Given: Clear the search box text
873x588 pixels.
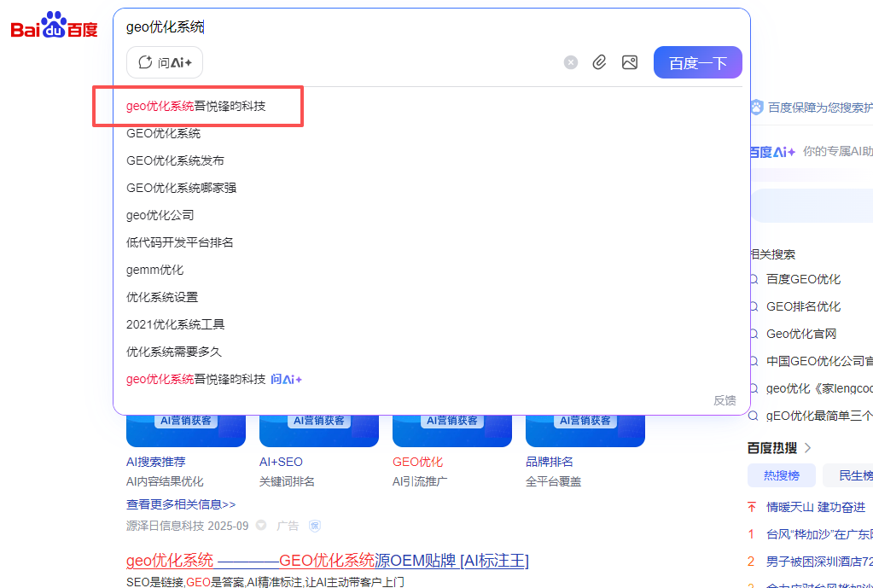Looking at the screenshot, I should (571, 62).
